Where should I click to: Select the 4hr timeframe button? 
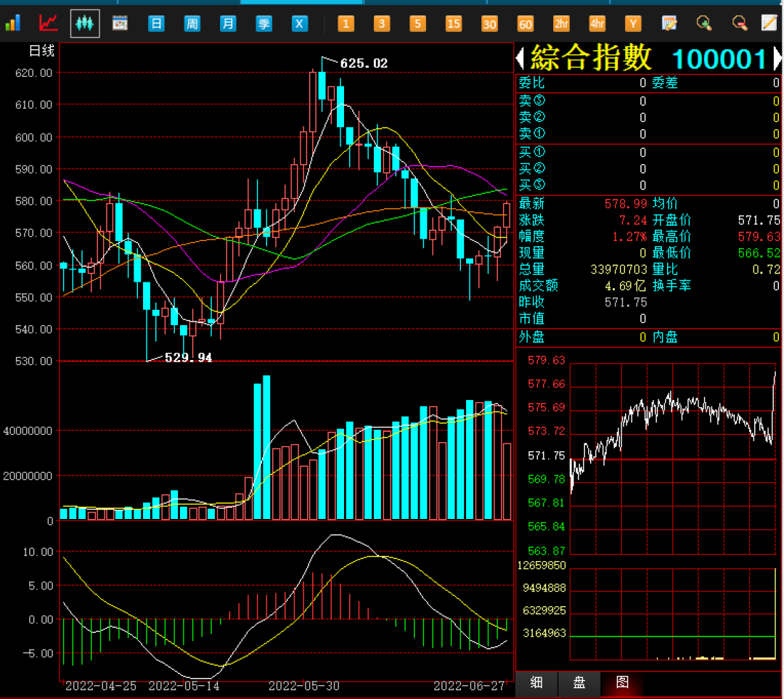597,23
